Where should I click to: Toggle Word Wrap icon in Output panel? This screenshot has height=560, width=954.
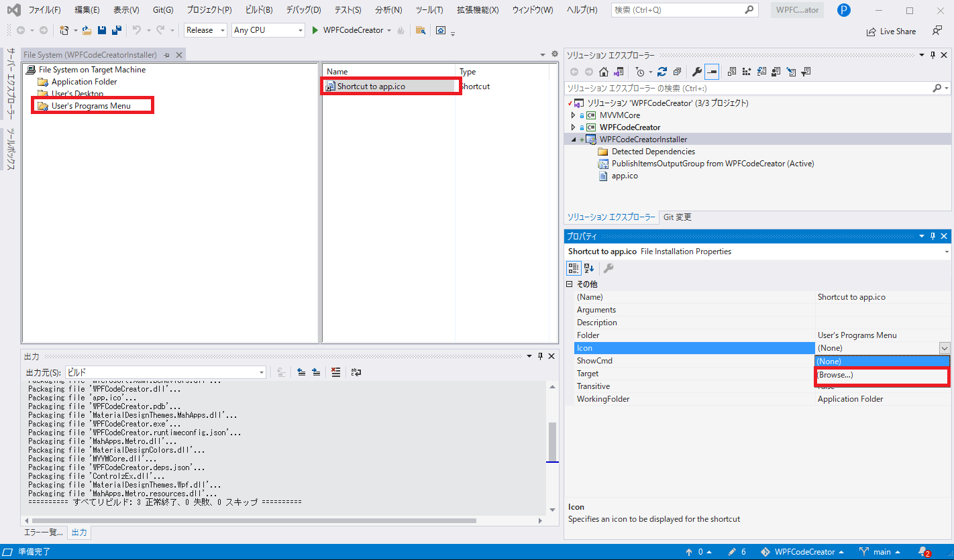click(x=356, y=372)
